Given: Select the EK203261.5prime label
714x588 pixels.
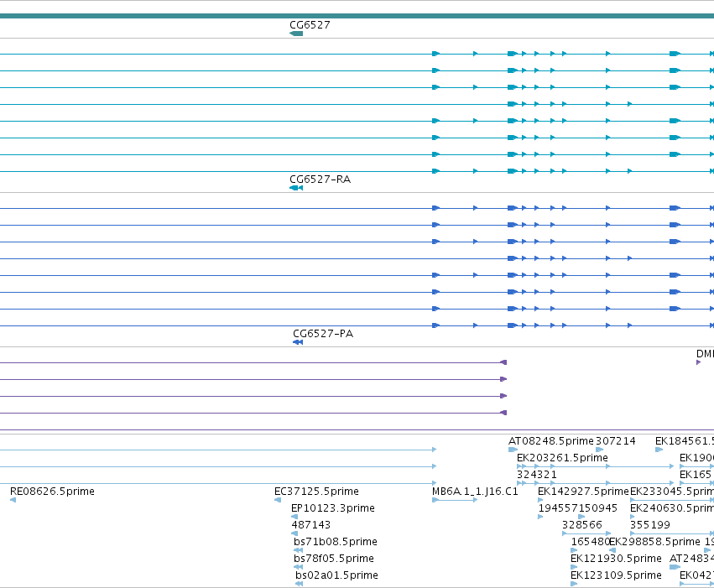Looking at the screenshot, I should coord(562,458).
